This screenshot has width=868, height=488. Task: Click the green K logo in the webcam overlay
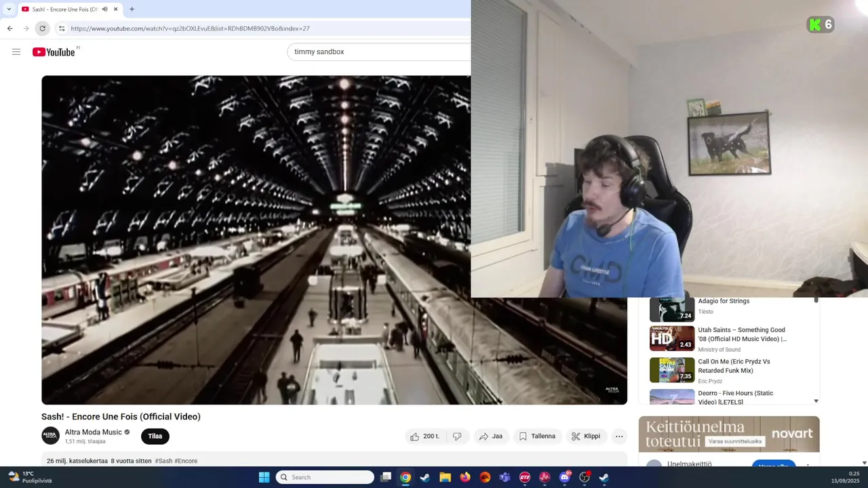[x=816, y=25]
